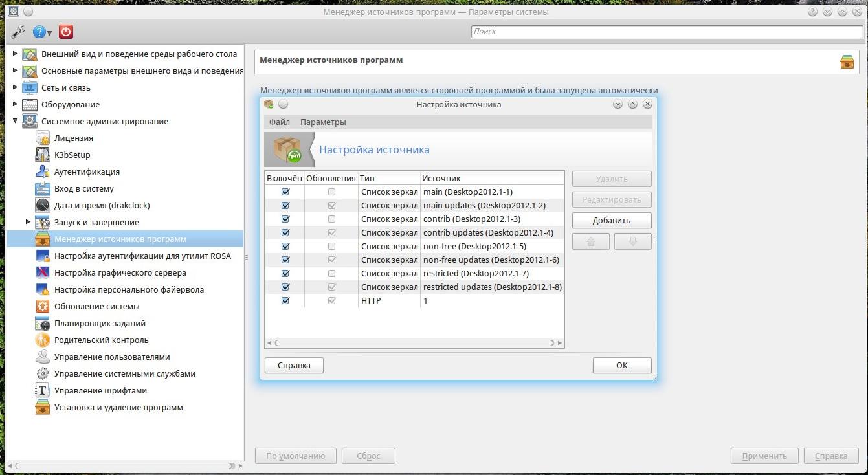The height and width of the screenshot is (475, 868).
Task: Uncheck Включён for the HTTP source
Action: coord(285,301)
